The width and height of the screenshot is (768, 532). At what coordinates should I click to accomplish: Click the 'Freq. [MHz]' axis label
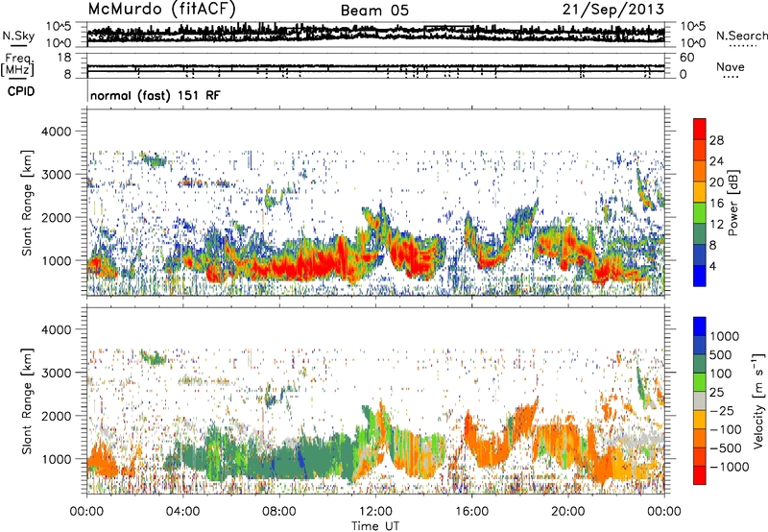tap(18, 64)
